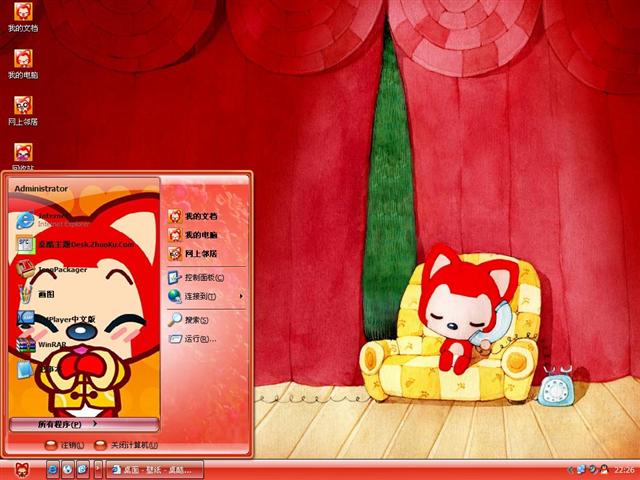This screenshot has width=640, height=480.
Task: Click 我的文档 in the Start menu right pane
Action: (193, 216)
